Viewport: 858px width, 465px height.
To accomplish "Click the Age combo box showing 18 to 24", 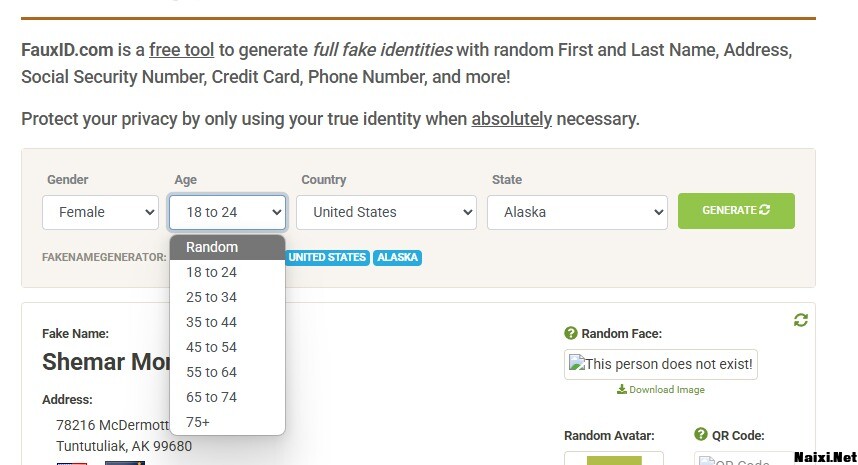I will point(227,212).
